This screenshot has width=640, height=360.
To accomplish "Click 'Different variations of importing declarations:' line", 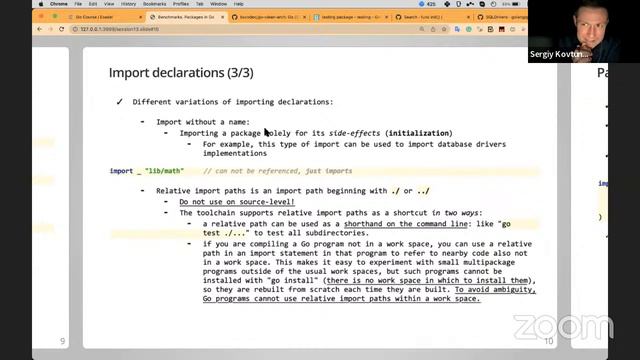I will coord(233,102).
